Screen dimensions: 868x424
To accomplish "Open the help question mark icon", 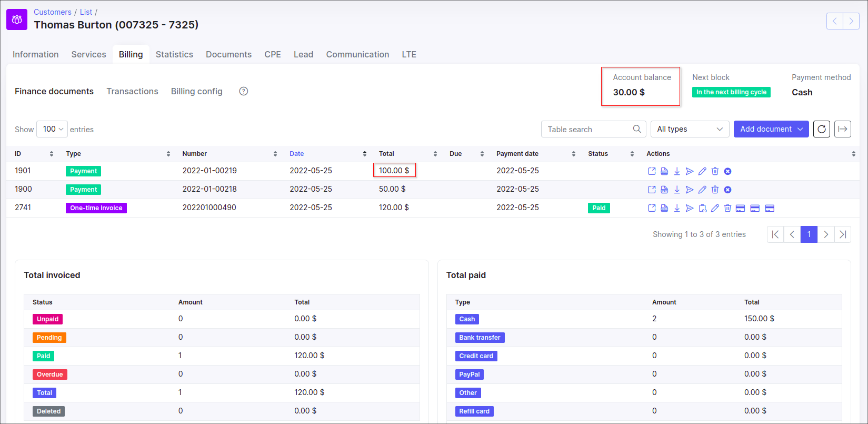I will (243, 91).
